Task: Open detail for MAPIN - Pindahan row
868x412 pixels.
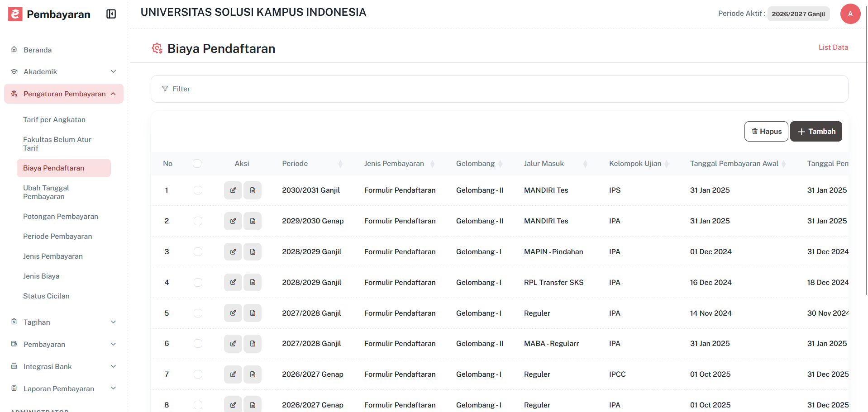Action: (x=253, y=252)
